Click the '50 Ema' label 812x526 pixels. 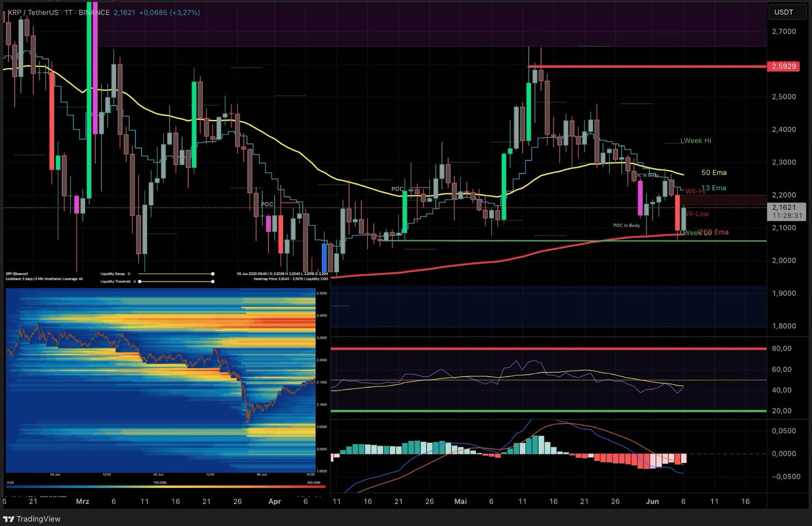click(714, 173)
